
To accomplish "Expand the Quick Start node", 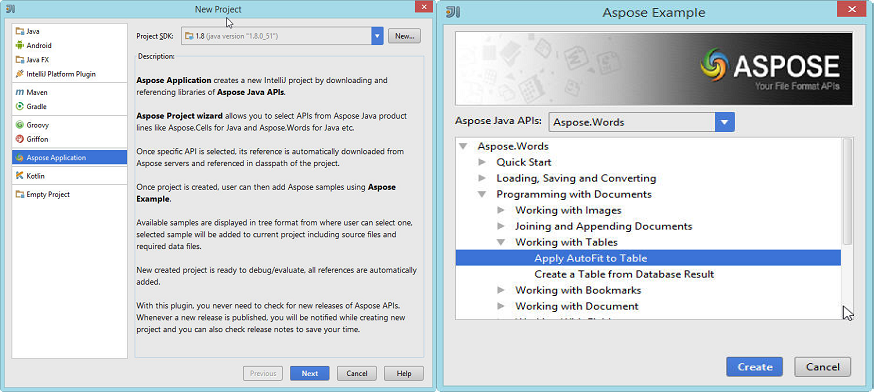I will (482, 162).
